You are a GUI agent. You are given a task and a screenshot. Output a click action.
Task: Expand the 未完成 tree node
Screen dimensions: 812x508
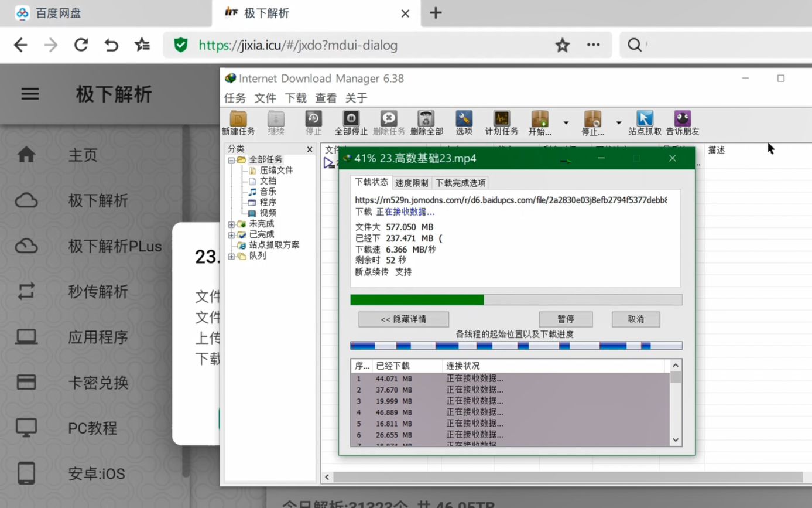(231, 224)
